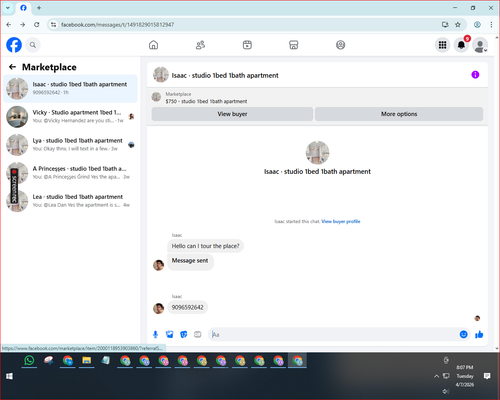Open File Explorer from taskbar
The image size is (500, 400).
tap(87, 360)
